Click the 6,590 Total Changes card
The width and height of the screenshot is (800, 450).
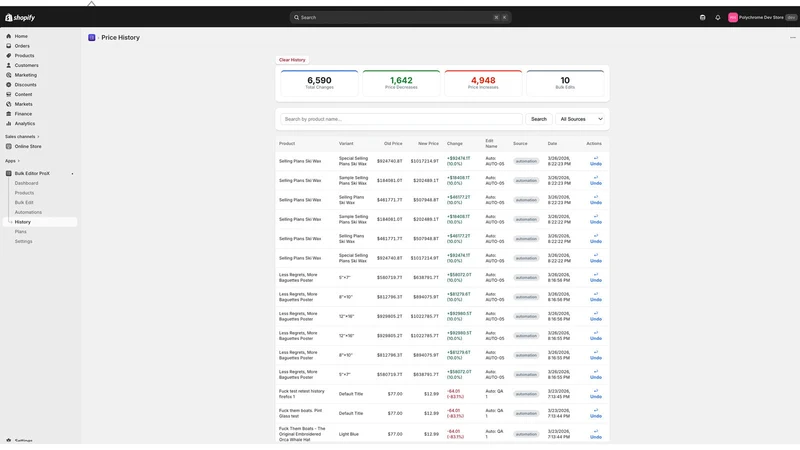(319, 83)
